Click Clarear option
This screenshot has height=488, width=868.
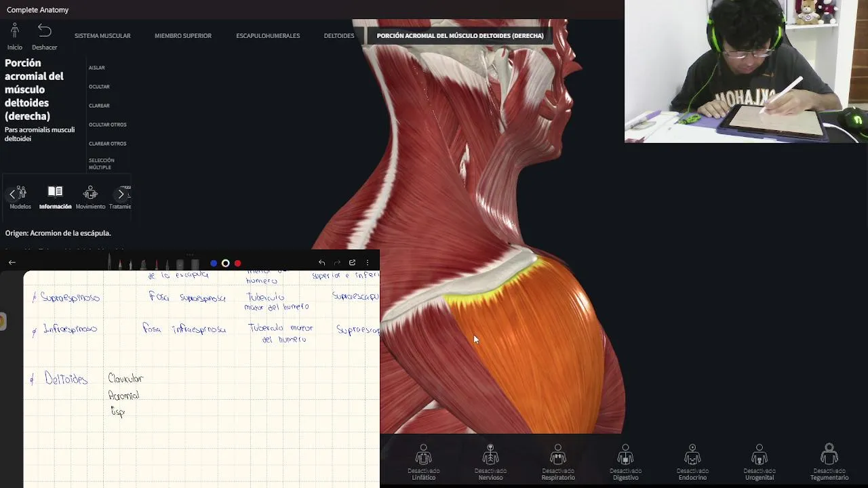[x=99, y=106]
